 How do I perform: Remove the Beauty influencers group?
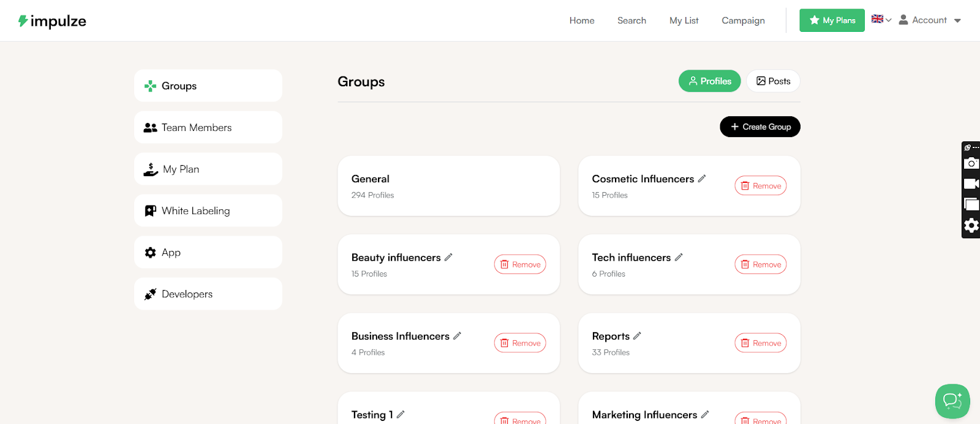[x=520, y=264]
